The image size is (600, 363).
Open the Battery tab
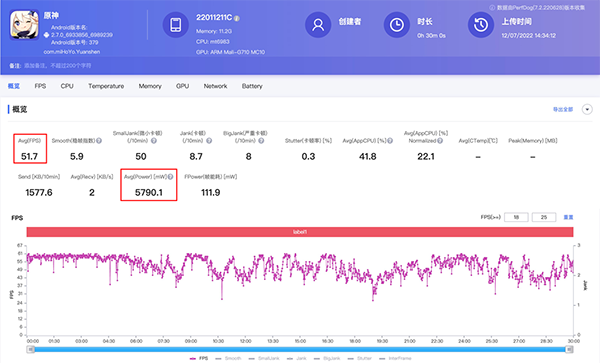click(252, 86)
